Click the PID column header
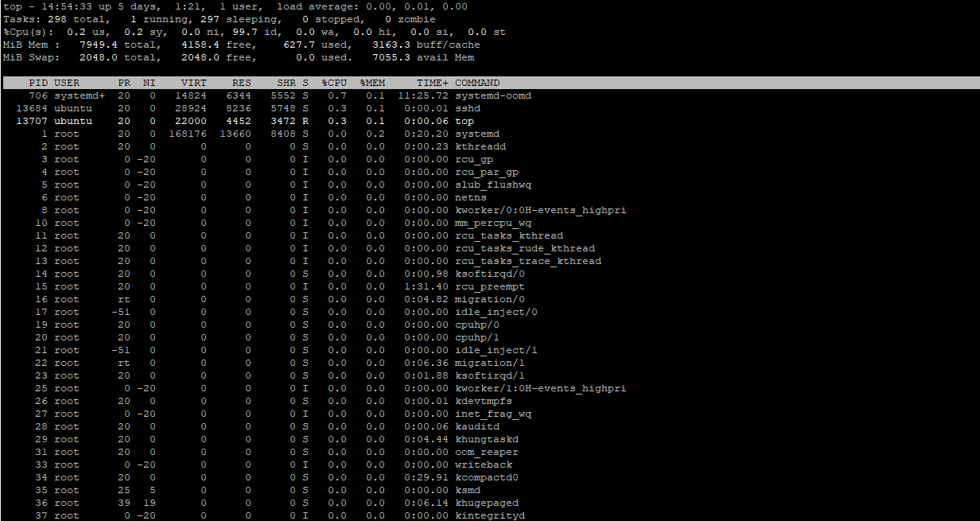The height and width of the screenshot is (521, 980). pos(38,83)
